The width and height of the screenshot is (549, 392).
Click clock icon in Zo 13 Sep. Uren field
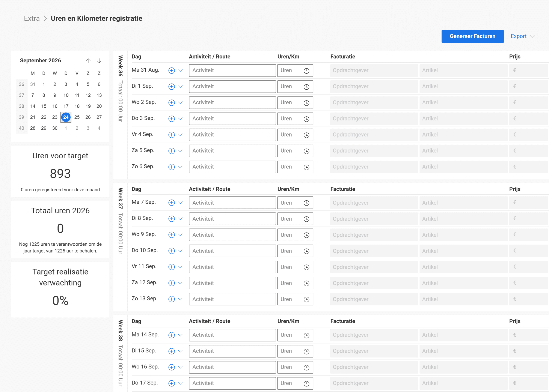(x=306, y=299)
